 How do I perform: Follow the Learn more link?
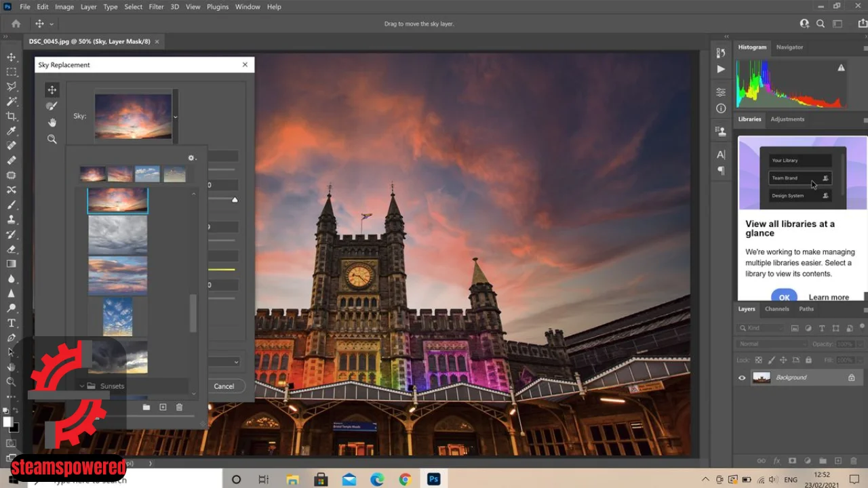coord(829,297)
